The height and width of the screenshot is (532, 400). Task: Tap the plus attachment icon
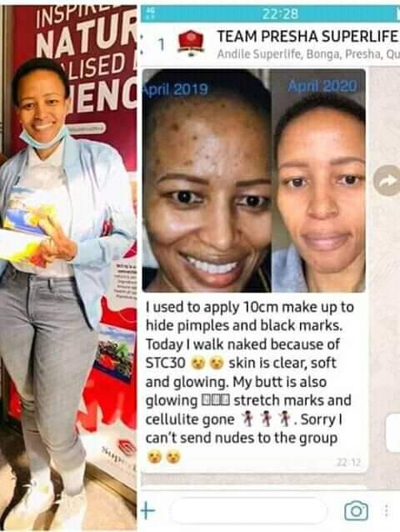coord(147,510)
